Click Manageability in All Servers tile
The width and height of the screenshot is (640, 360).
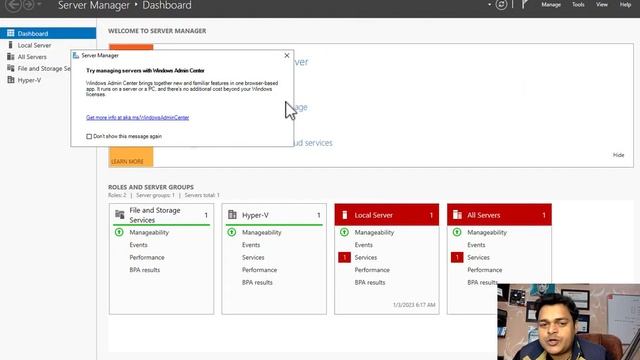point(487,232)
